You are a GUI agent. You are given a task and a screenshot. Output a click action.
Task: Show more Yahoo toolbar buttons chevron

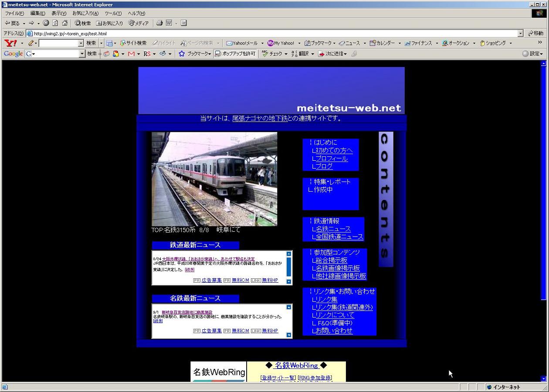[x=540, y=43]
